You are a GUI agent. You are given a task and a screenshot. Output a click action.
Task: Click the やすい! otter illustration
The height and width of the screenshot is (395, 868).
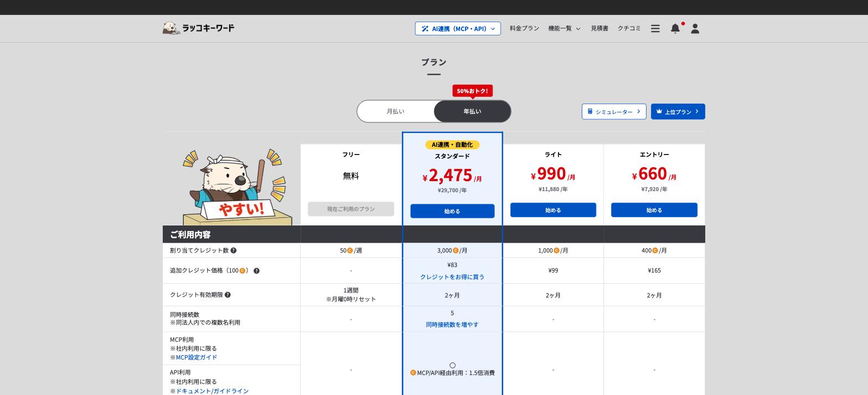coord(236,187)
